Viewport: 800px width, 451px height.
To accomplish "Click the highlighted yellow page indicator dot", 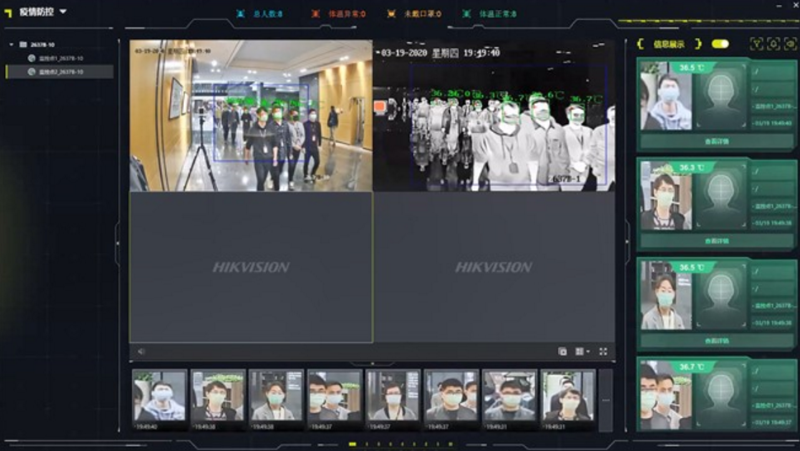I will [352, 443].
